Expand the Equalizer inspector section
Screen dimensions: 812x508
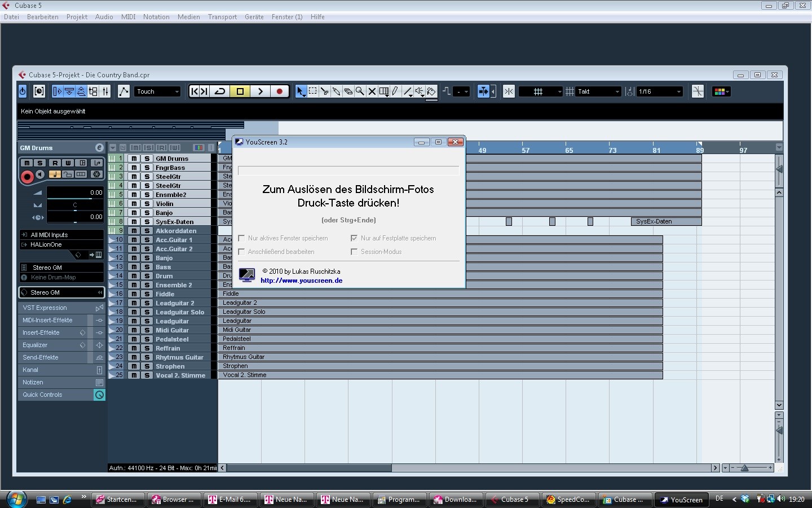pyautogui.click(x=61, y=345)
